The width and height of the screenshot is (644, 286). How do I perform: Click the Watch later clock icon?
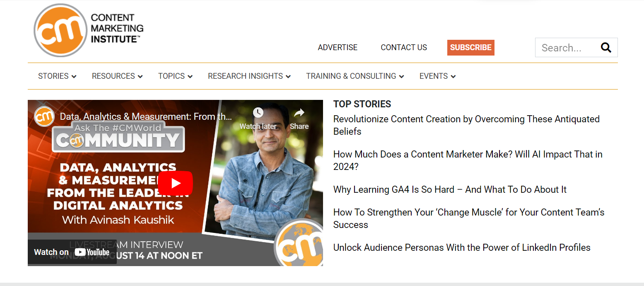[x=258, y=112]
